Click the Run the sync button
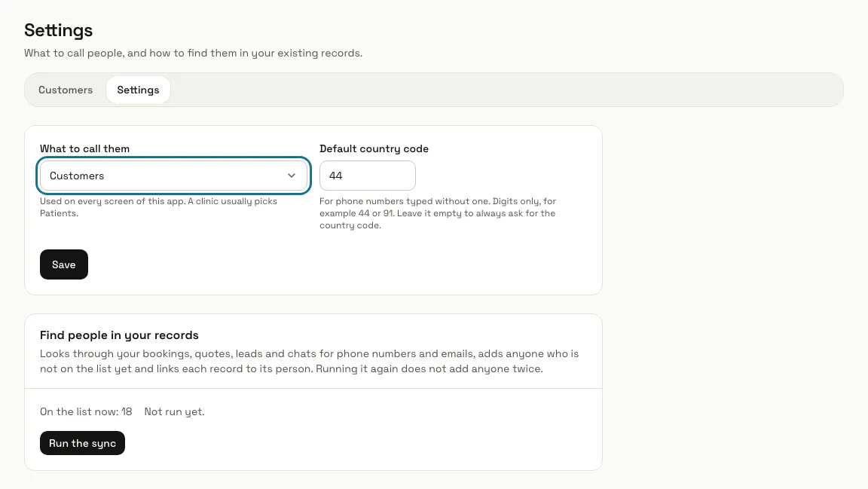The width and height of the screenshot is (868, 489). pos(82,443)
